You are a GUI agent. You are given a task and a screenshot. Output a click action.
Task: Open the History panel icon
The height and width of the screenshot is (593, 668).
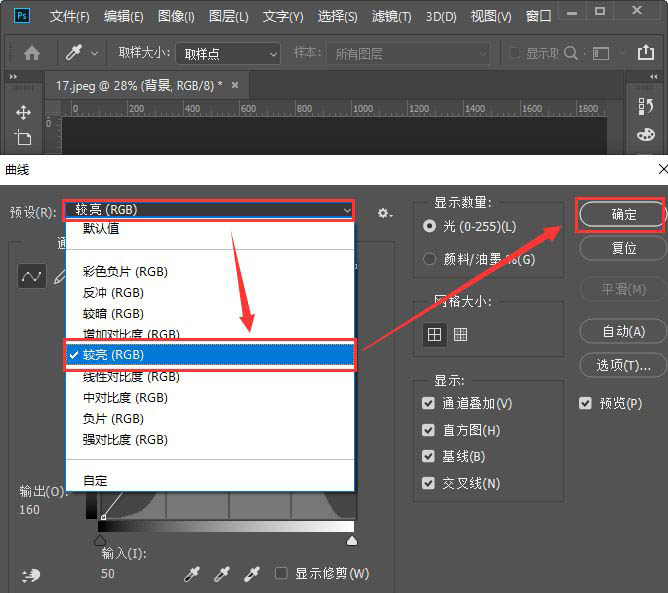[x=646, y=107]
